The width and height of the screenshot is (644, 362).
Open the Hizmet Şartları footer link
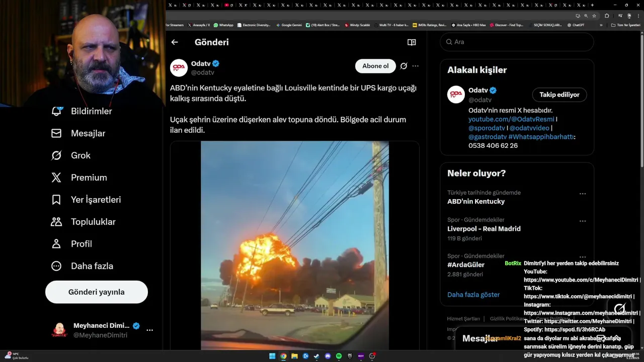(x=463, y=319)
